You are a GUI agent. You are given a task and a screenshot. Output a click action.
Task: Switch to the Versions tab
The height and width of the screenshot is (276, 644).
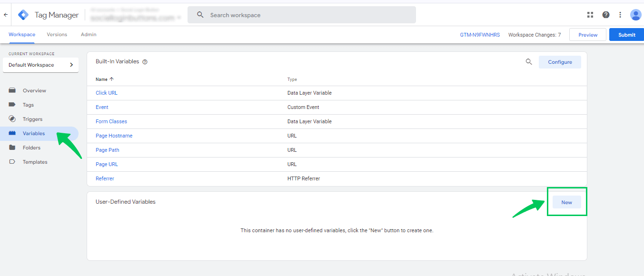(57, 35)
